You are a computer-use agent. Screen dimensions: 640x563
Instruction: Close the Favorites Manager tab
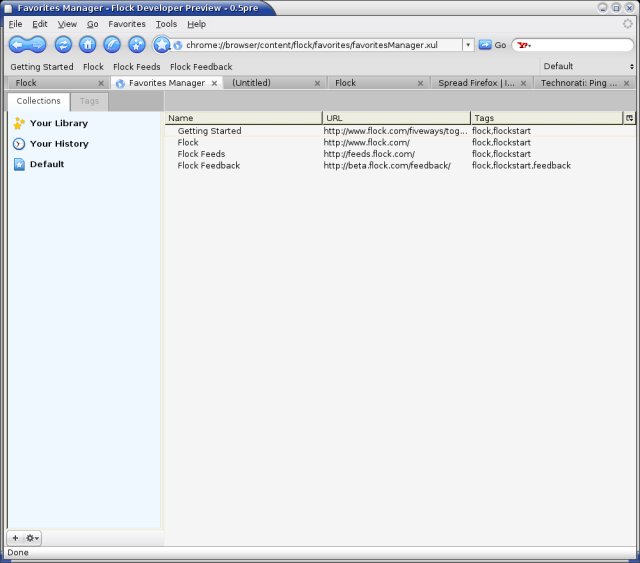click(x=214, y=83)
